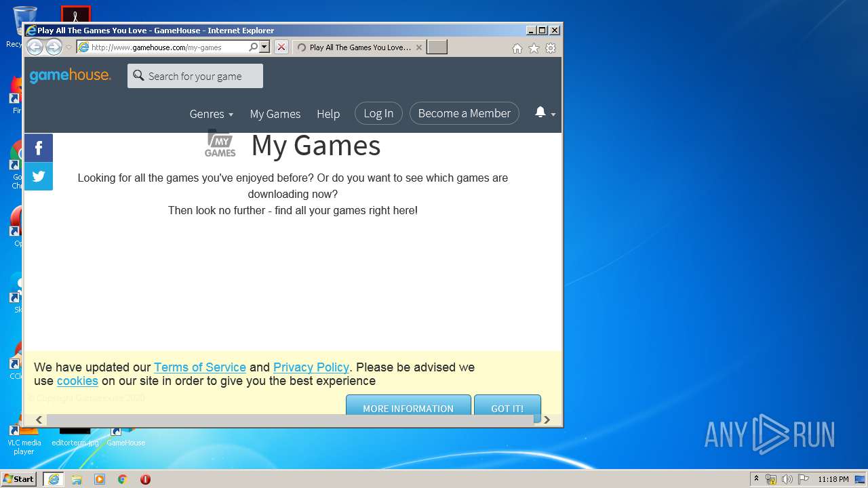Expand the address bar autocomplete dropdown arrow
The height and width of the screenshot is (488, 868).
point(264,47)
